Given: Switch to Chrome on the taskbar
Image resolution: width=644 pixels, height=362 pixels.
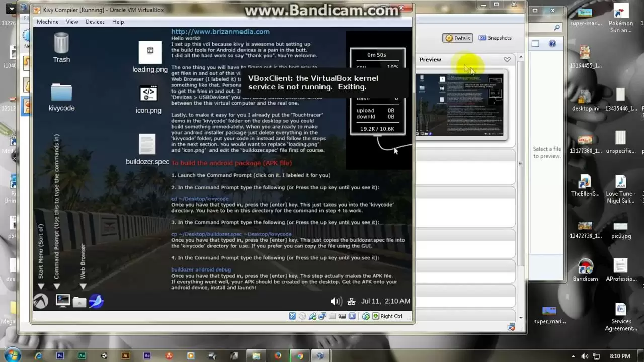Looking at the screenshot, I should coord(300,356).
